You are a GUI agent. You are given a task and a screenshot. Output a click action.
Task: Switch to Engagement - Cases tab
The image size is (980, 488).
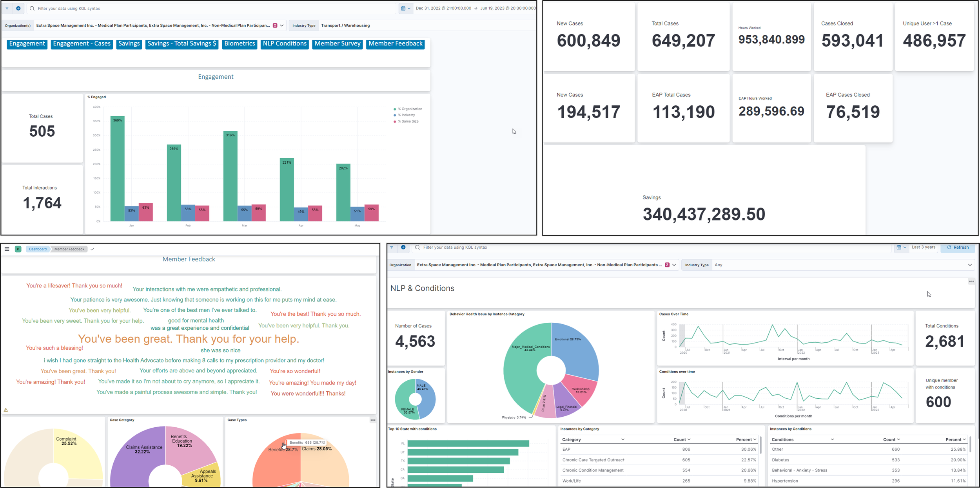click(82, 44)
